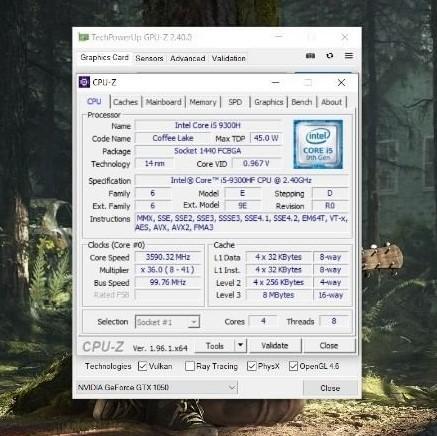Click the Revision value R0
Image resolution: width=437 pixels, height=436 pixels.
330,206
